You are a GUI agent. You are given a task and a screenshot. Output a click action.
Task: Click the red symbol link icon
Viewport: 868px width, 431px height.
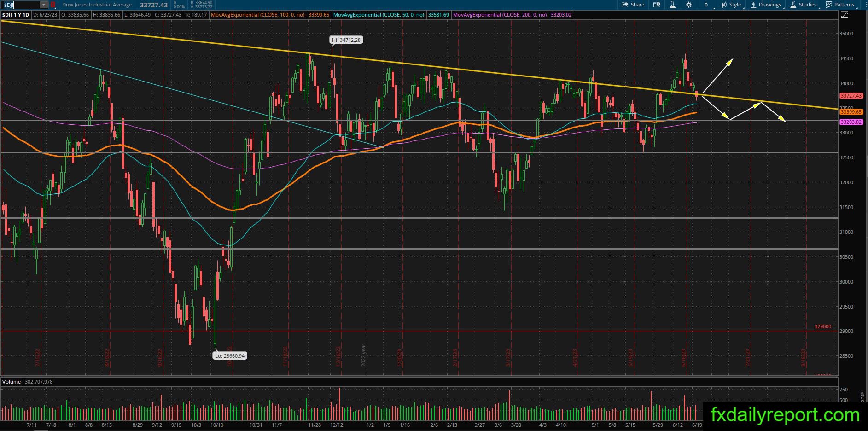coord(52,5)
